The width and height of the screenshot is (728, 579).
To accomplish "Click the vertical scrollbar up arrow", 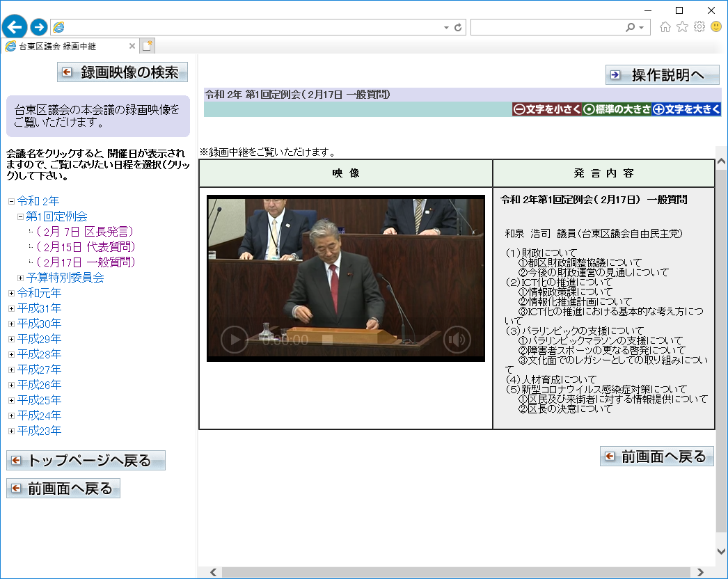I will point(722,161).
